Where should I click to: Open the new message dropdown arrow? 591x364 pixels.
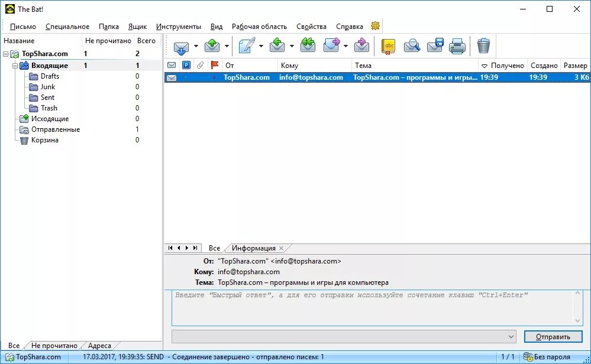click(261, 46)
